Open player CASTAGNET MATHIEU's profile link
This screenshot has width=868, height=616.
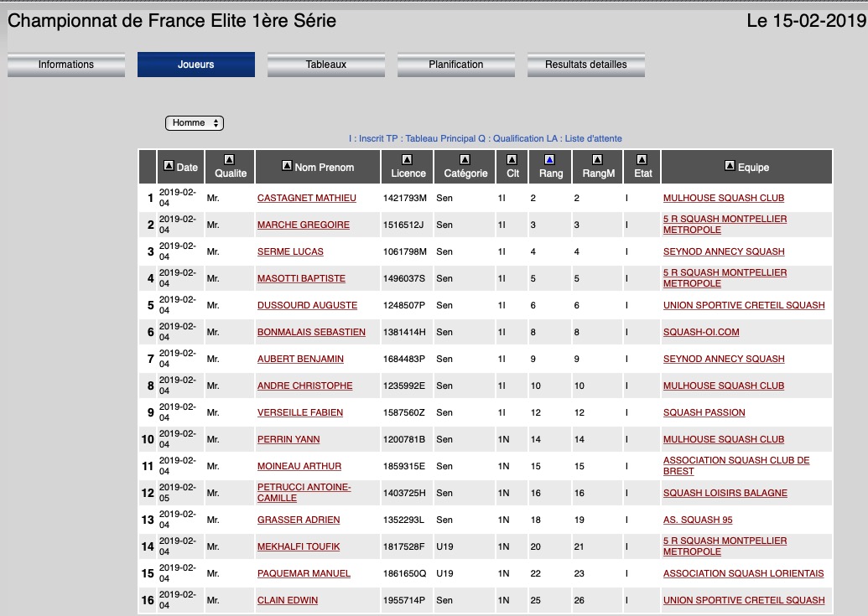pos(307,198)
